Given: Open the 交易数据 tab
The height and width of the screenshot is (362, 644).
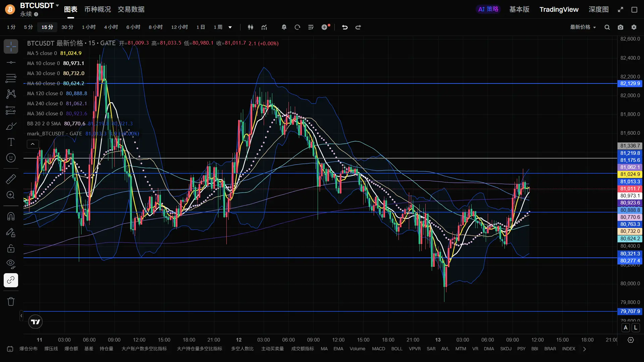Looking at the screenshot, I should [x=131, y=9].
